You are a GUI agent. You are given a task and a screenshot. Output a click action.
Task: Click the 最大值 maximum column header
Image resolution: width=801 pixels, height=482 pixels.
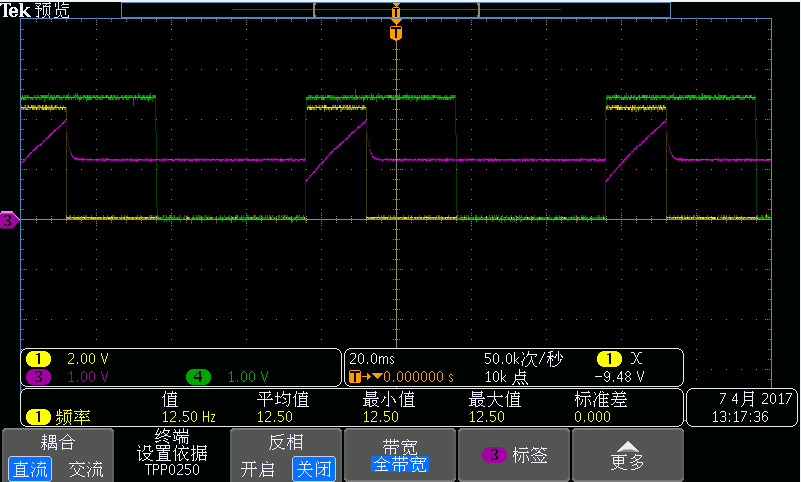coord(495,399)
